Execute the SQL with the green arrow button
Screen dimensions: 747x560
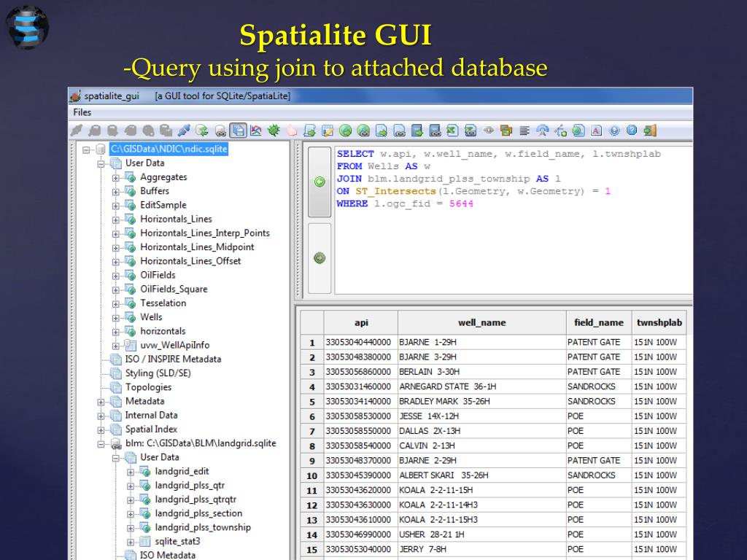pos(320,182)
